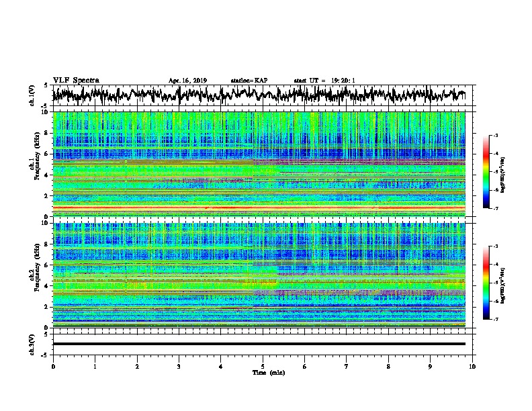Click the "ch.3(V)" axis label
Viewport: 532px width, 411px height.
[x=32, y=345]
